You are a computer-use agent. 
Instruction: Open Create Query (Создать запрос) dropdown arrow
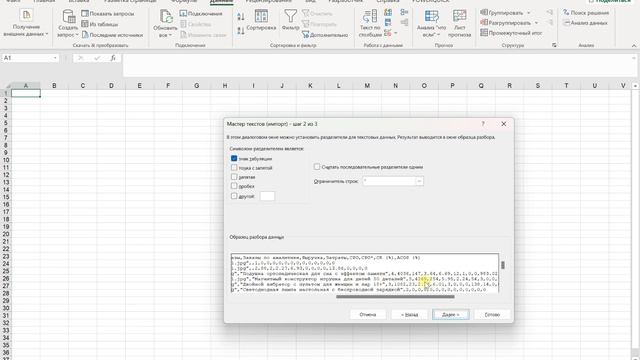point(77,35)
